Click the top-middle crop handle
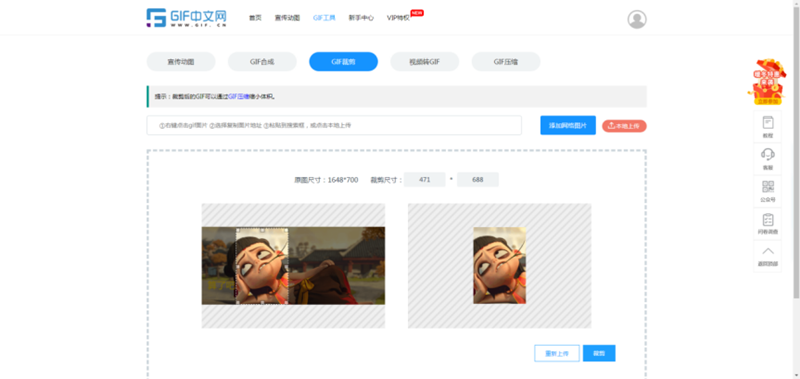 pyautogui.click(x=262, y=230)
